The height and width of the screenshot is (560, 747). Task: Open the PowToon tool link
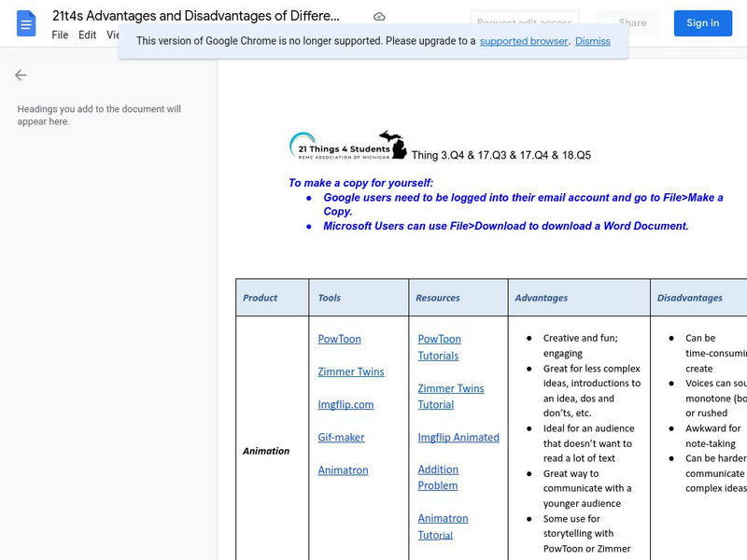click(339, 339)
